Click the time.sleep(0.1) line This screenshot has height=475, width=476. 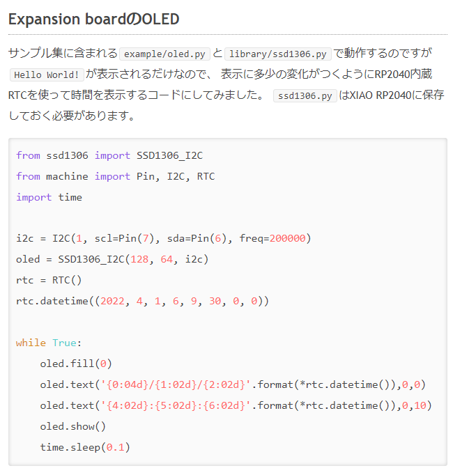pos(85,447)
